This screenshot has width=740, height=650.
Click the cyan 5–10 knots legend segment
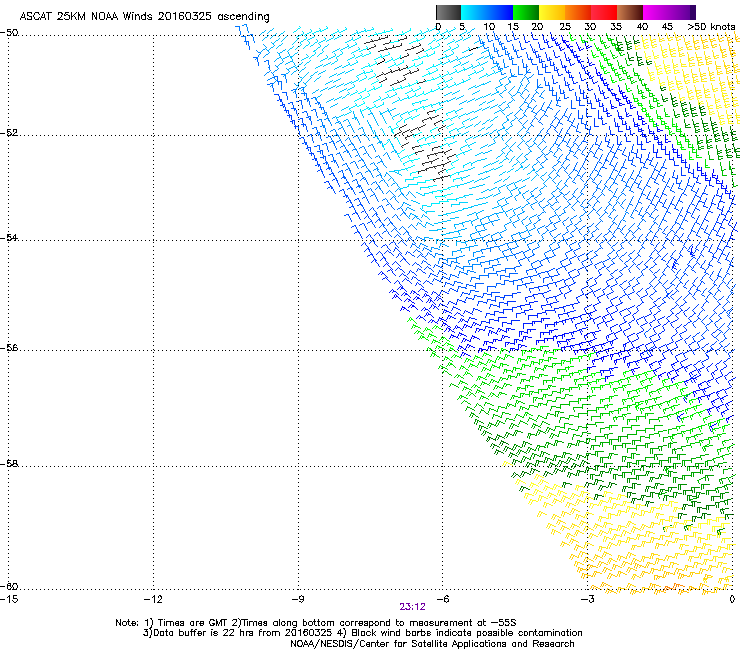pos(474,12)
